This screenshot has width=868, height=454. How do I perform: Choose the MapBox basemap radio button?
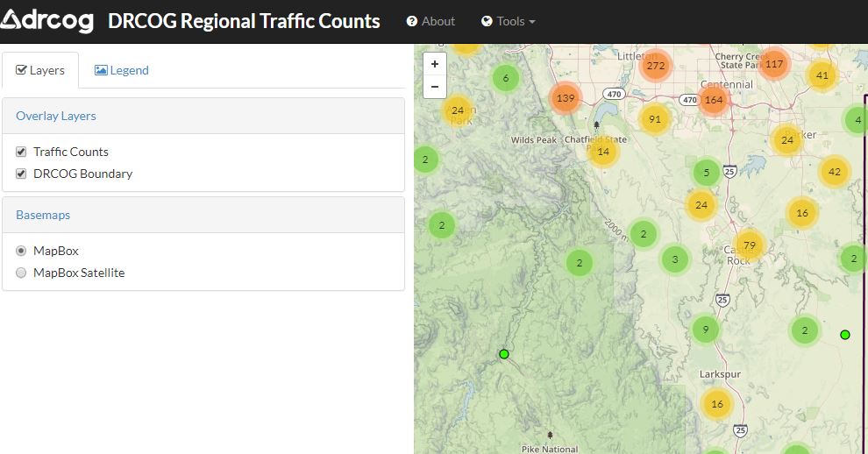(x=21, y=251)
